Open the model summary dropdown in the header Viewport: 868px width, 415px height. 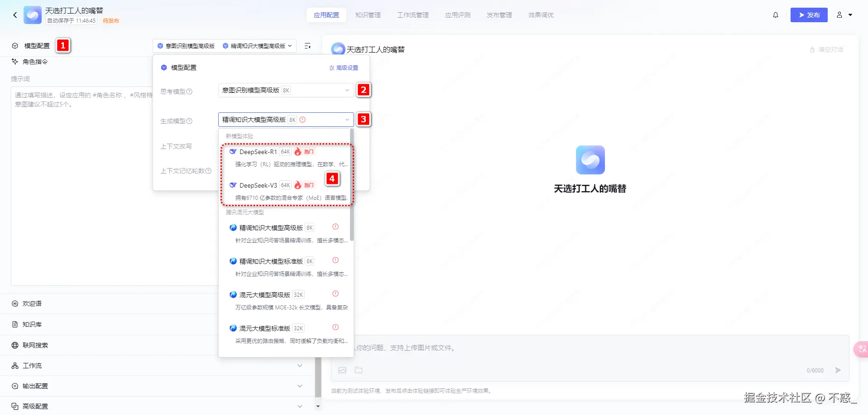pyautogui.click(x=225, y=46)
